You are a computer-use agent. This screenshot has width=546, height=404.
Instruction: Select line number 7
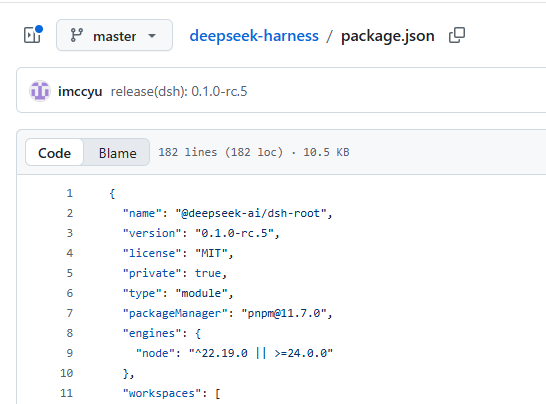70,313
